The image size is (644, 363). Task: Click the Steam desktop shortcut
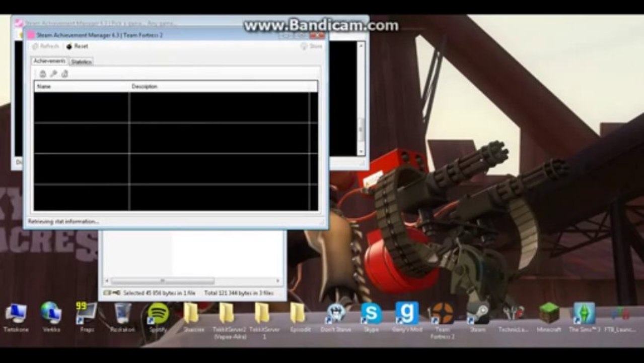coord(477,318)
